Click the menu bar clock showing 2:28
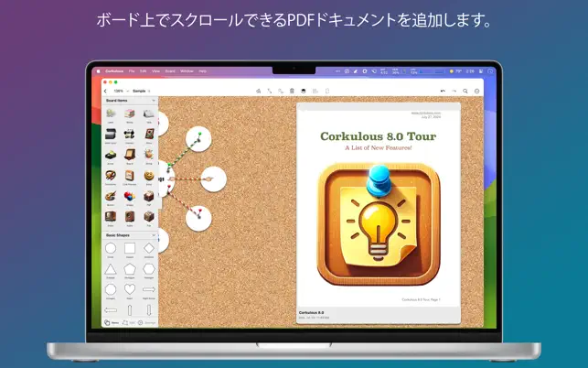This screenshot has height=368, width=588. (470, 71)
